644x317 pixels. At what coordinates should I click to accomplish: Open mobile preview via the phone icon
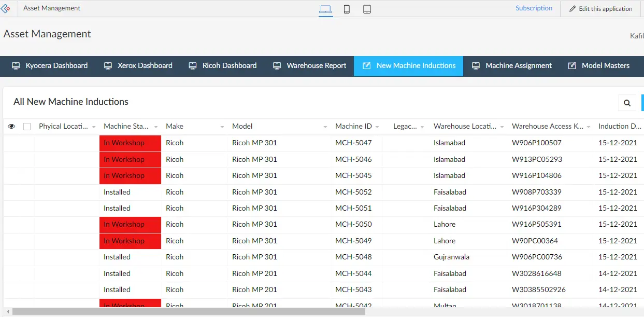click(x=347, y=8)
